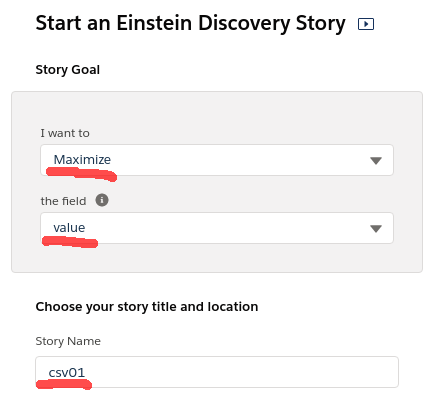Click the red underline beneath value
Viewport: 432px width, 401px height.
(70, 242)
